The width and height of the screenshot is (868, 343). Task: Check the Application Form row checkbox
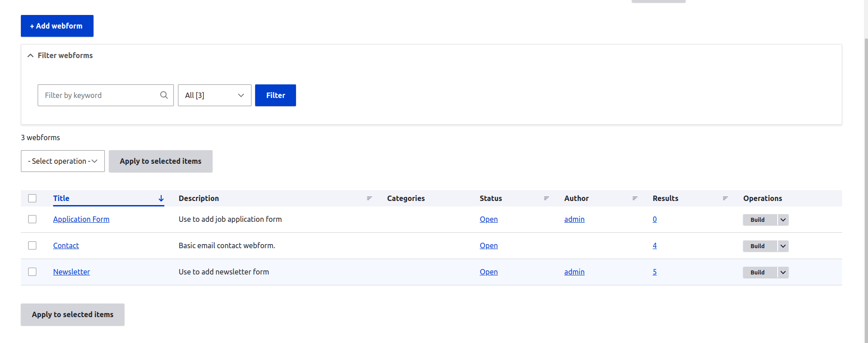pos(32,219)
